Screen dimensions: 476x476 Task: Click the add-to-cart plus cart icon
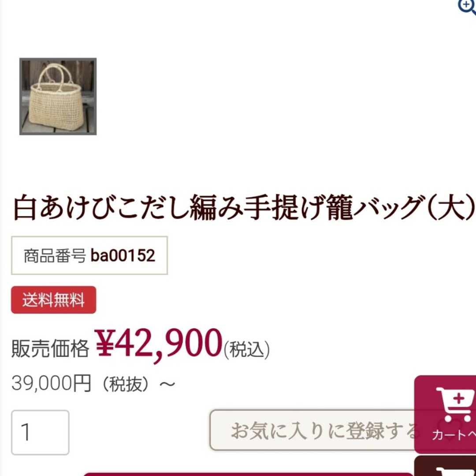point(455,405)
